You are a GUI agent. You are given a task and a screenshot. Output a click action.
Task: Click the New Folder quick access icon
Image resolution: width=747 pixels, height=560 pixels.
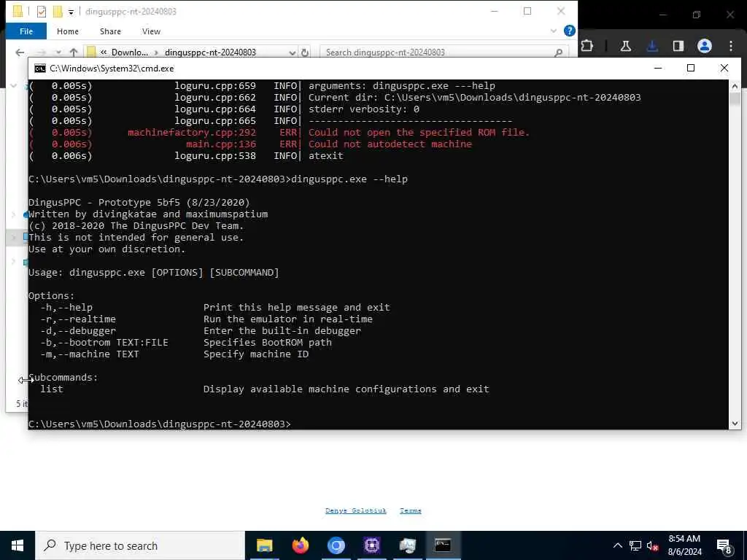click(58, 12)
